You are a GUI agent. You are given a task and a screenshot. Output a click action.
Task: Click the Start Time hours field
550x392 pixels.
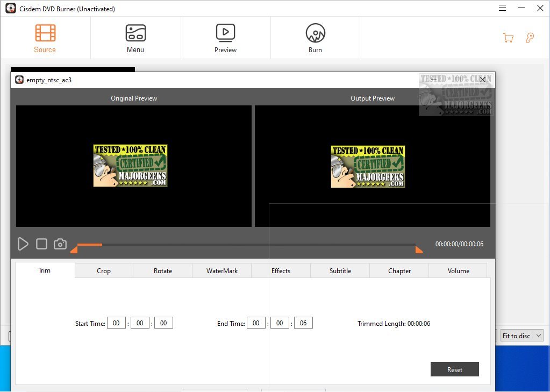[x=117, y=323]
